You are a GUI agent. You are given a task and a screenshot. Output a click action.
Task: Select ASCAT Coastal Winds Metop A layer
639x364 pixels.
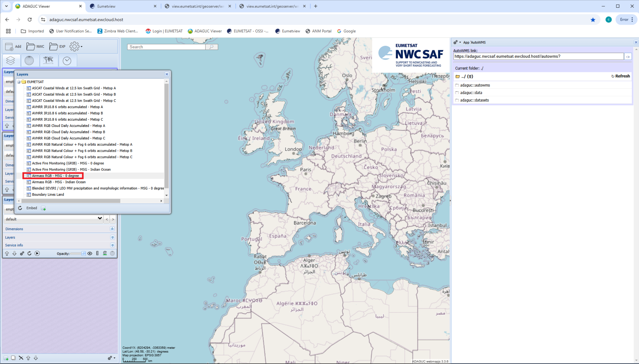[74, 88]
